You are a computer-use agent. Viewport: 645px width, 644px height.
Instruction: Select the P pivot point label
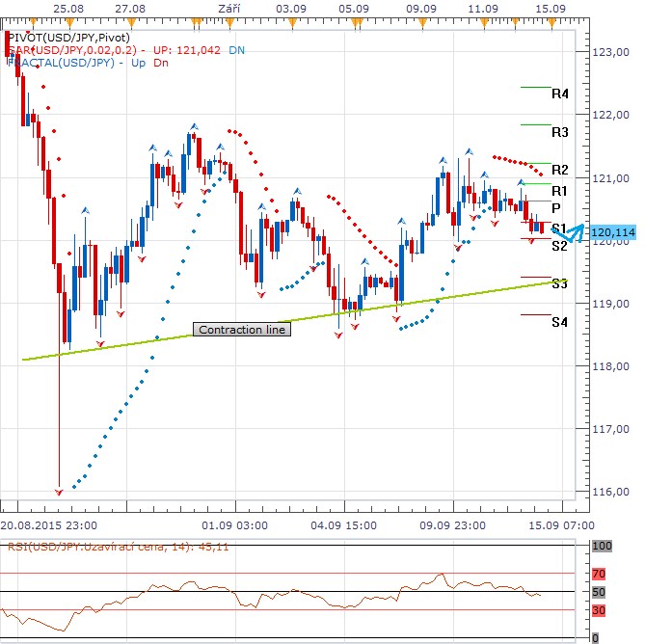coord(556,208)
